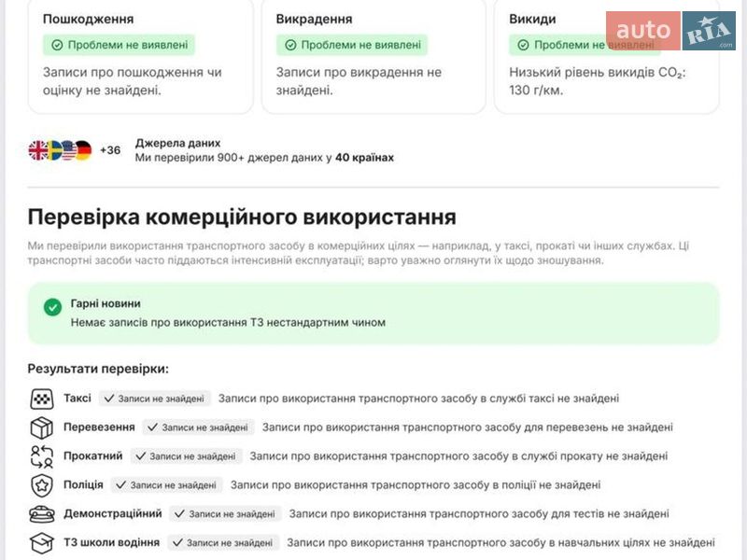Open the Пошкодження section header
This screenshot has width=747, height=560.
click(x=88, y=16)
